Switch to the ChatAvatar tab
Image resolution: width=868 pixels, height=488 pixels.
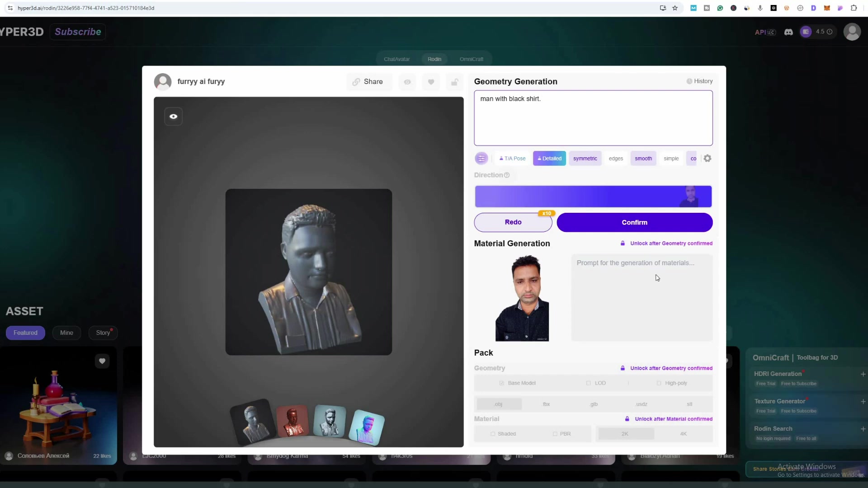(x=397, y=59)
